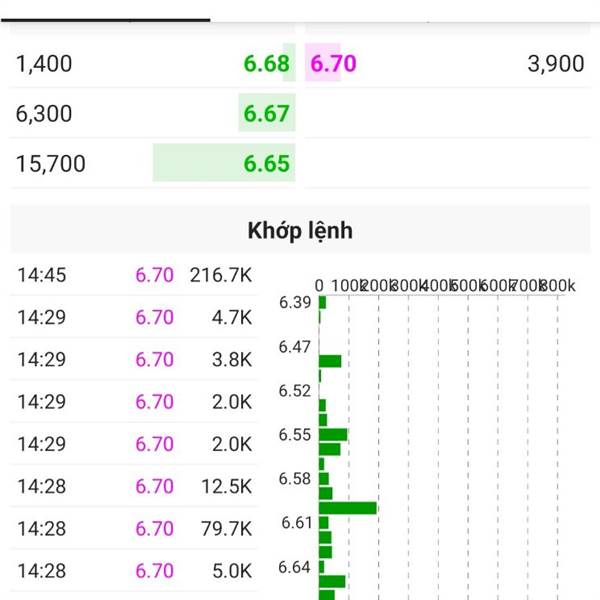Tap the volume bar at price 6.55
This screenshot has height=600, width=600.
pos(333,435)
